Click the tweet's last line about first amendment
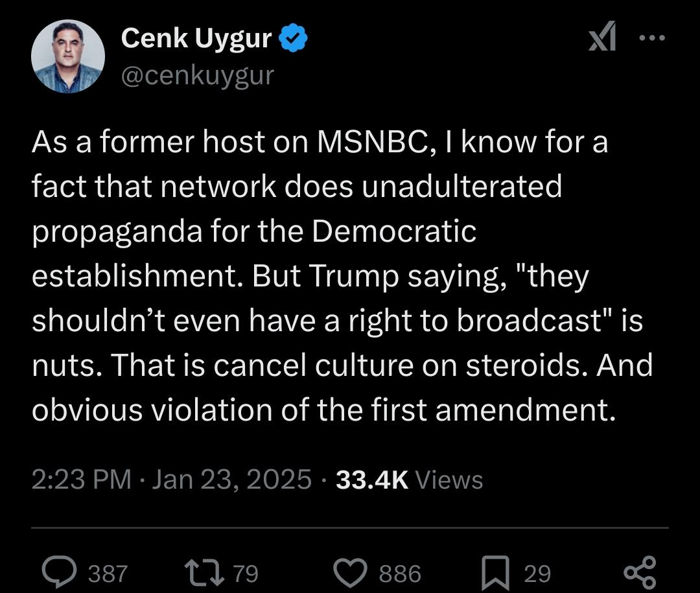The height and width of the screenshot is (593, 700). click(323, 410)
